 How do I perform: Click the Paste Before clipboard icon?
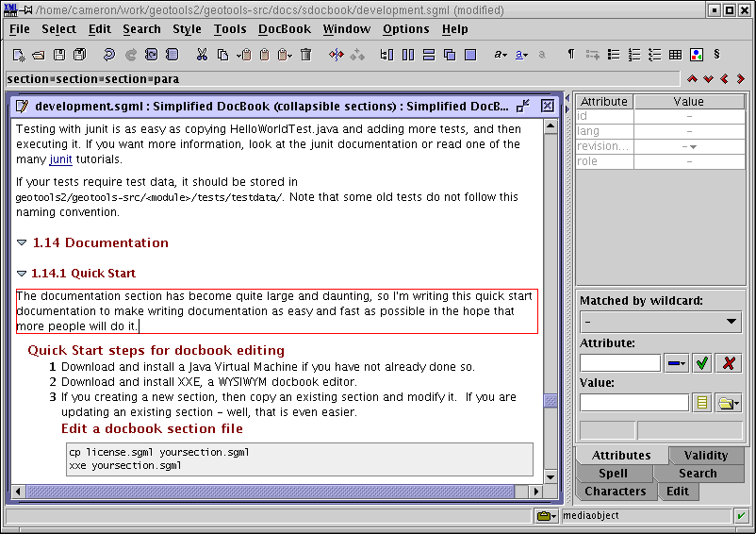[244, 55]
